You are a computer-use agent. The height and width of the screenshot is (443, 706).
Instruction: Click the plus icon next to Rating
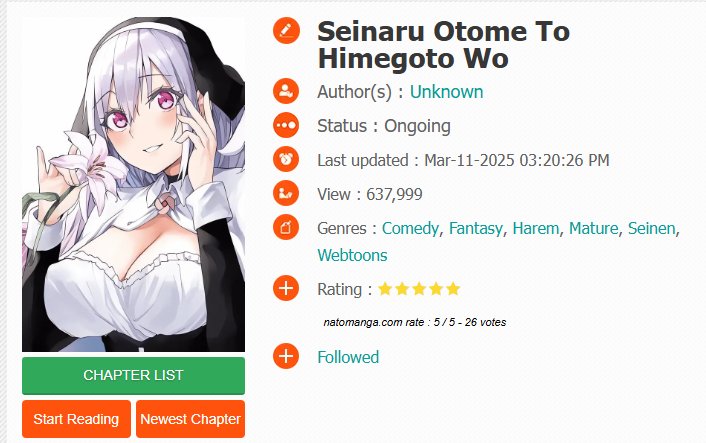pyautogui.click(x=286, y=288)
